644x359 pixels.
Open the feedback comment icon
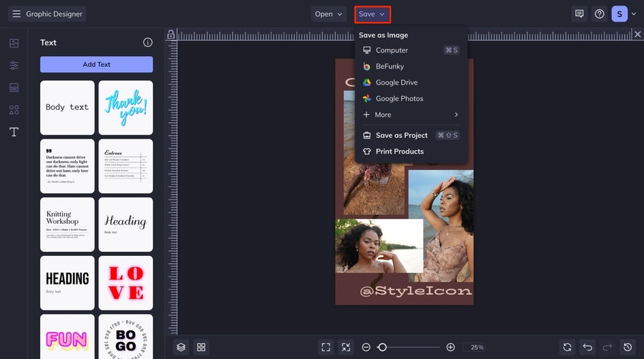[x=579, y=14]
